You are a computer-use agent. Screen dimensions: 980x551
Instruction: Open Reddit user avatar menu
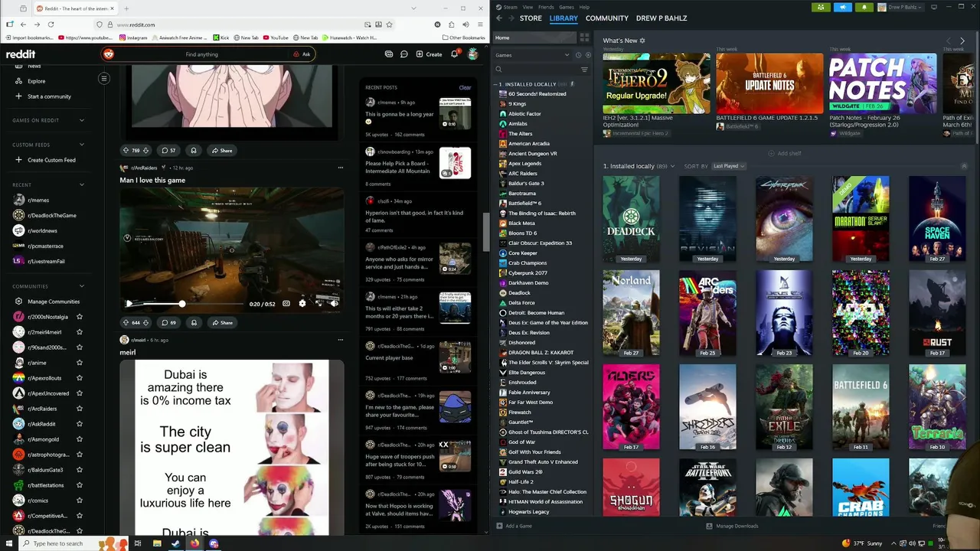coord(473,54)
